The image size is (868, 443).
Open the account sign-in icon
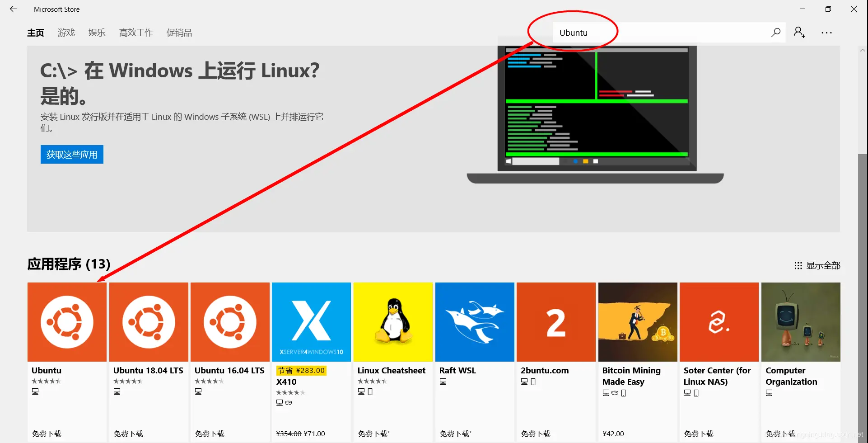click(x=799, y=33)
